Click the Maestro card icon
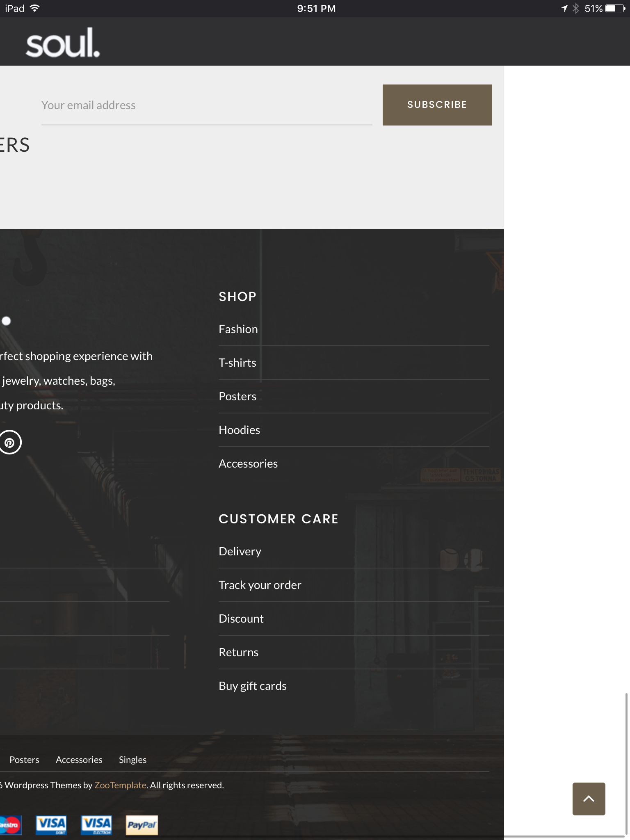The height and width of the screenshot is (840, 630). pyautogui.click(x=10, y=825)
